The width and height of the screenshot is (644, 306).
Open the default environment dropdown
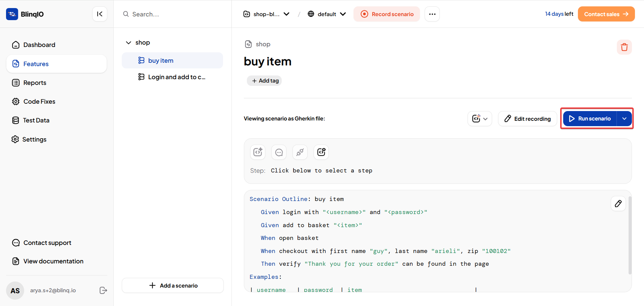coord(327,14)
